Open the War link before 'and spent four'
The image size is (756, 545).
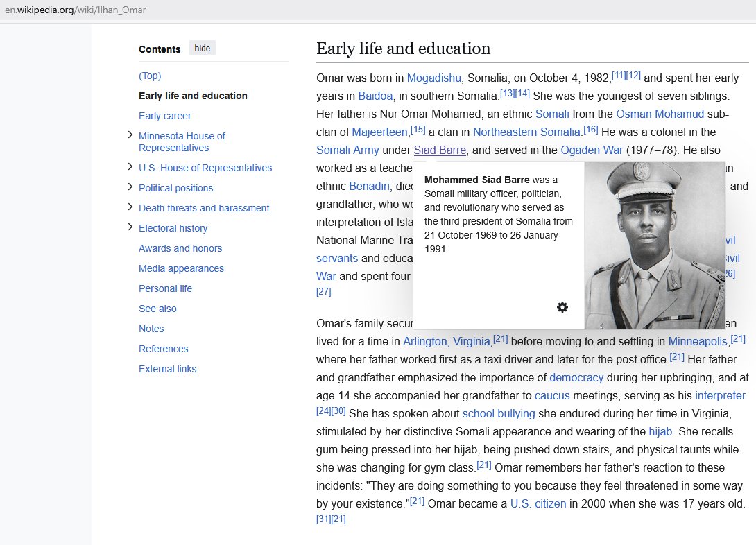tap(326, 277)
